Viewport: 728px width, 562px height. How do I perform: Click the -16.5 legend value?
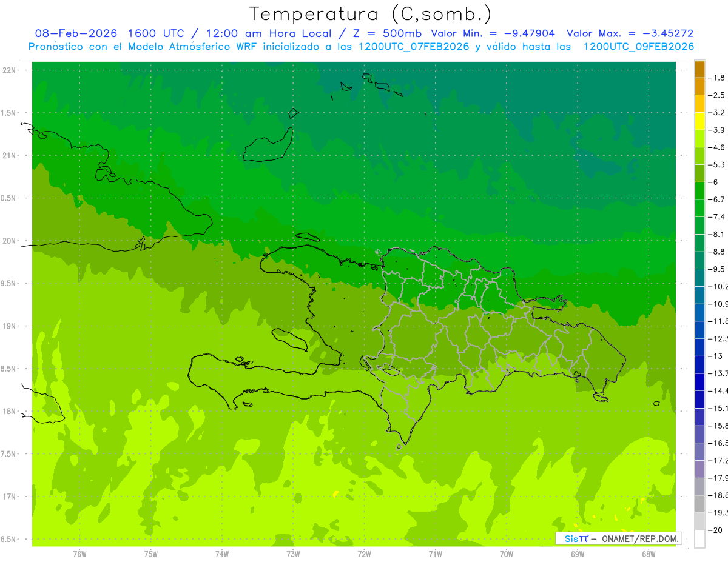coord(718,443)
